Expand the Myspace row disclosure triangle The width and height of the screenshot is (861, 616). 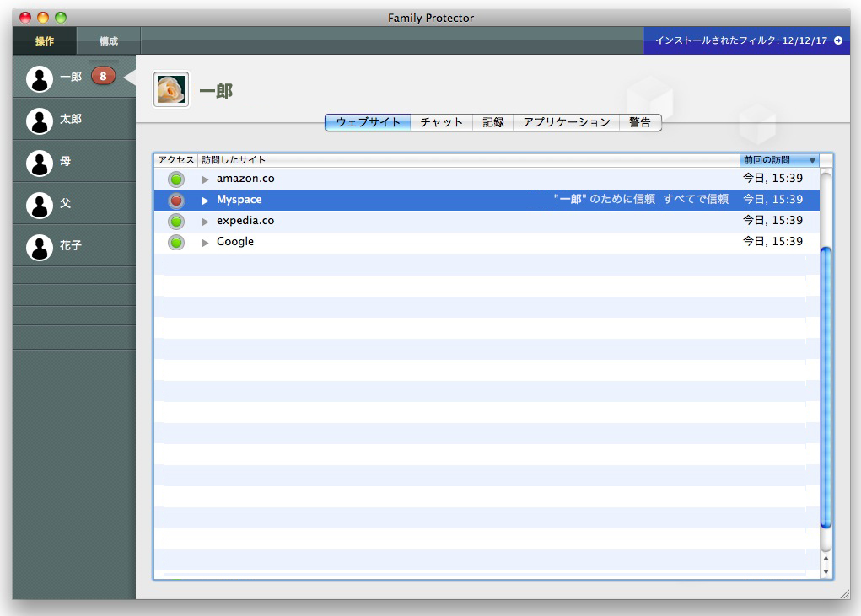coord(206,201)
